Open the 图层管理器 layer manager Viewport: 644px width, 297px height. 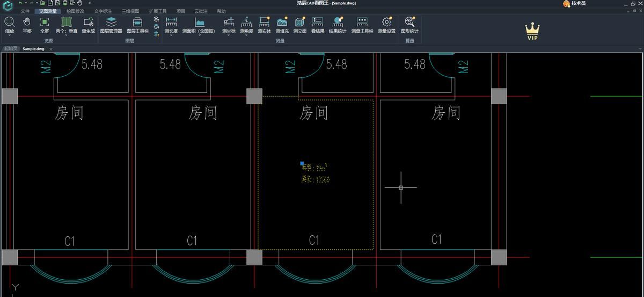point(111,24)
